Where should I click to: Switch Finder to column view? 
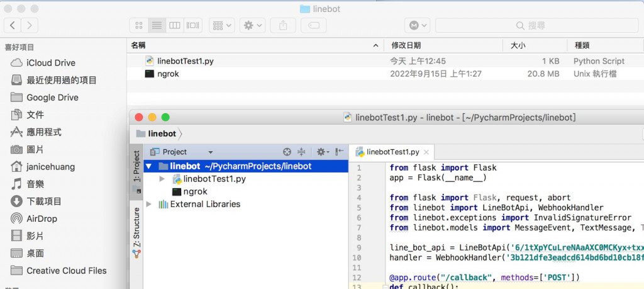(x=175, y=25)
